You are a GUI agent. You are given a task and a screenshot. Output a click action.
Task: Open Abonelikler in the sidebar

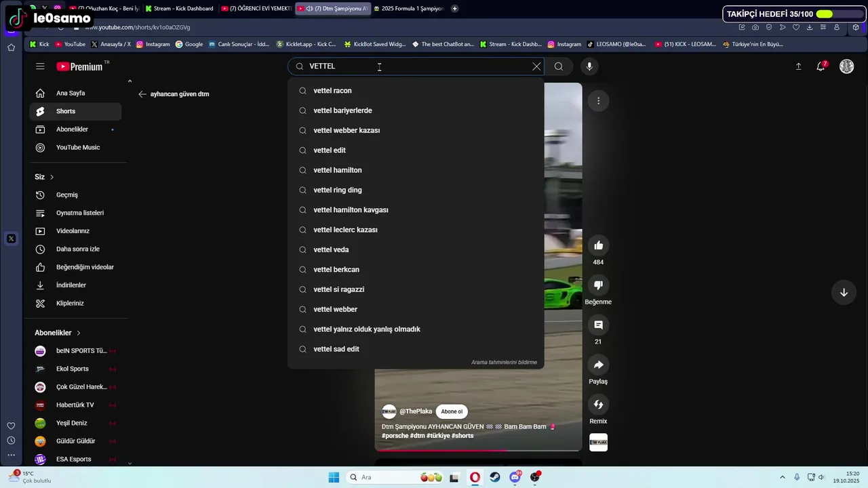[76, 129]
